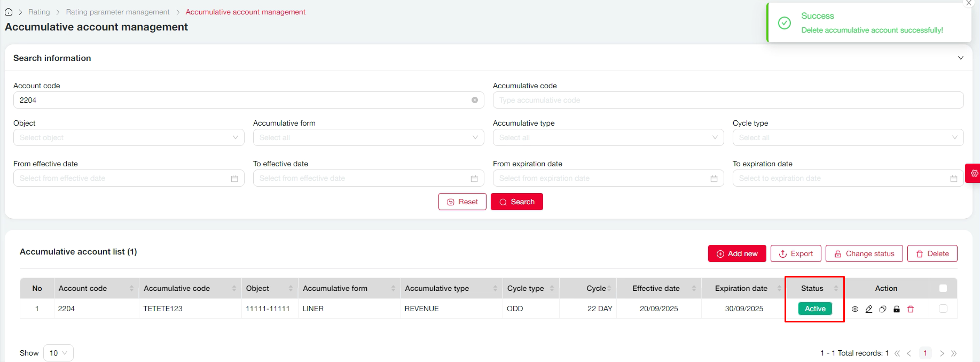This screenshot has height=362, width=980.
Task: Go to Rating in the breadcrumb
Action: coord(39,12)
